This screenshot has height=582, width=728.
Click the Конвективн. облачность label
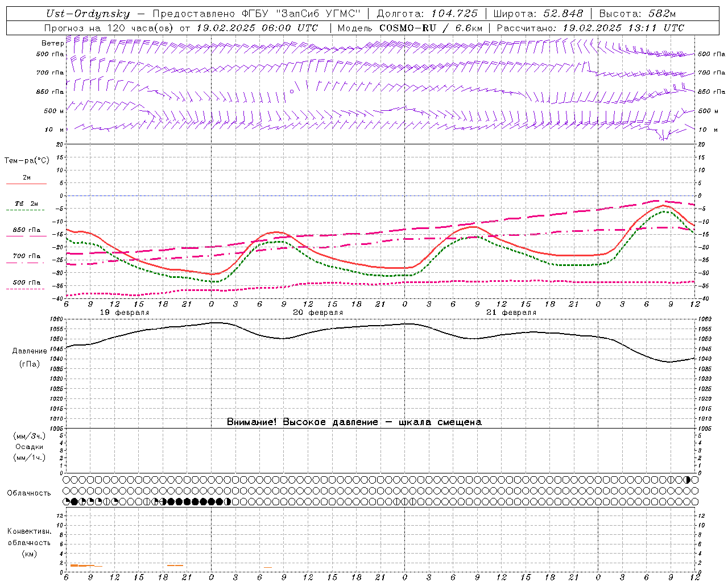29,537
